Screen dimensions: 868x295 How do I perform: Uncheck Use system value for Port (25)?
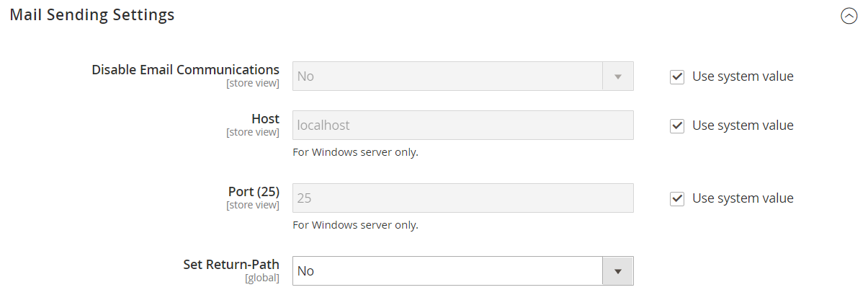[677, 198]
